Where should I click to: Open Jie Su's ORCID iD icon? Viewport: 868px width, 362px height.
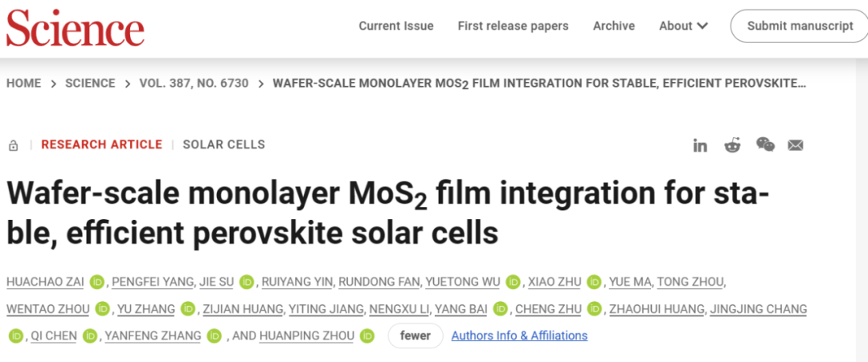click(x=247, y=282)
